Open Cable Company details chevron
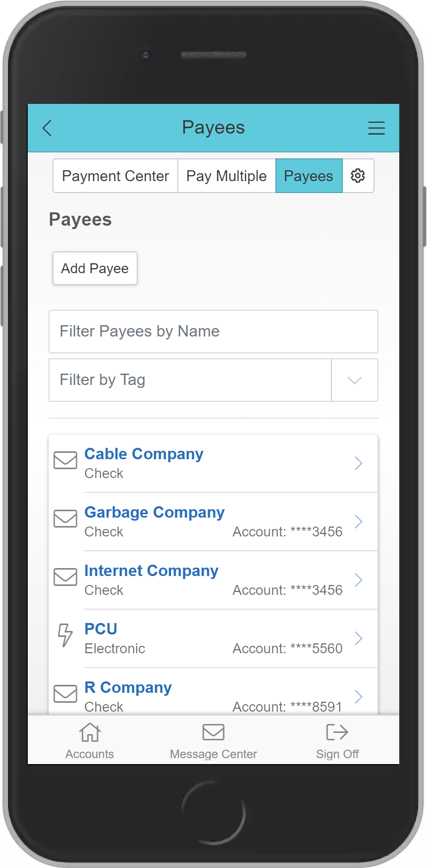 coord(359,463)
